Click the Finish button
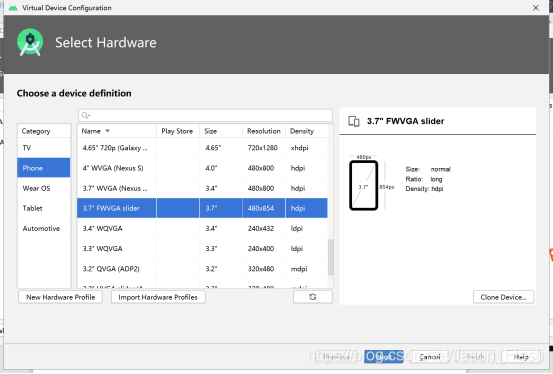The width and height of the screenshot is (553, 374). 476,357
